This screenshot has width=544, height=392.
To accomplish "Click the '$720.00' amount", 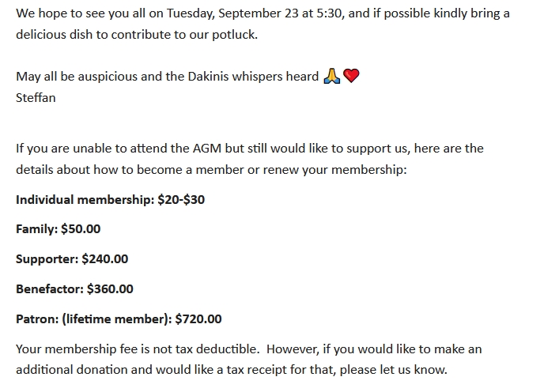I will (x=198, y=319).
